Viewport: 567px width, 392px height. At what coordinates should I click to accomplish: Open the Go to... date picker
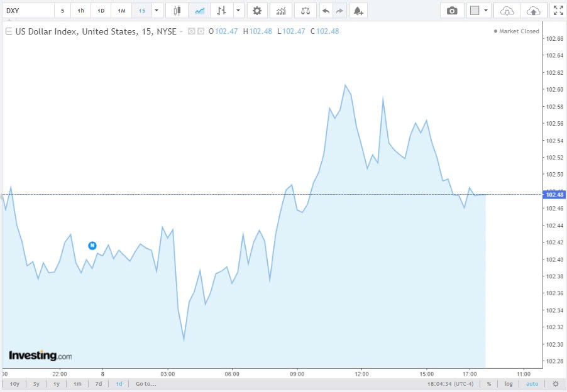click(x=145, y=383)
